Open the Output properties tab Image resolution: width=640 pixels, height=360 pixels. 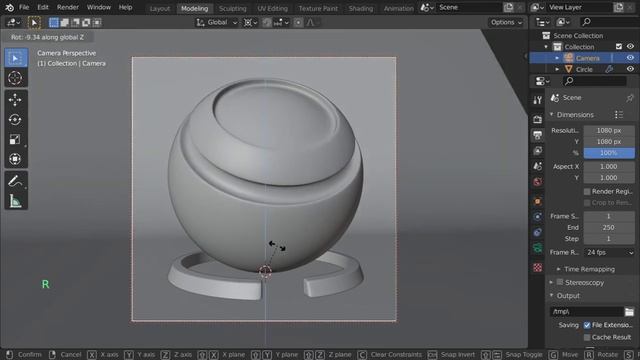(538, 135)
